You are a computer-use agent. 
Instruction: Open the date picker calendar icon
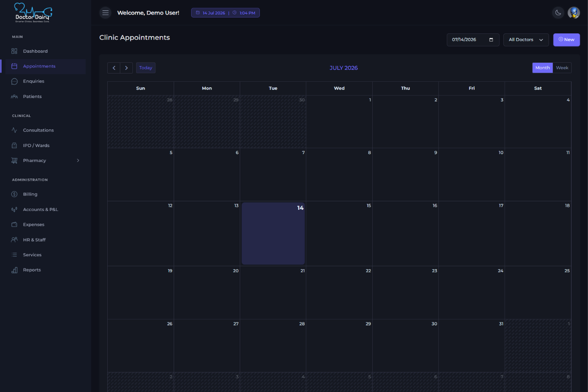point(491,40)
